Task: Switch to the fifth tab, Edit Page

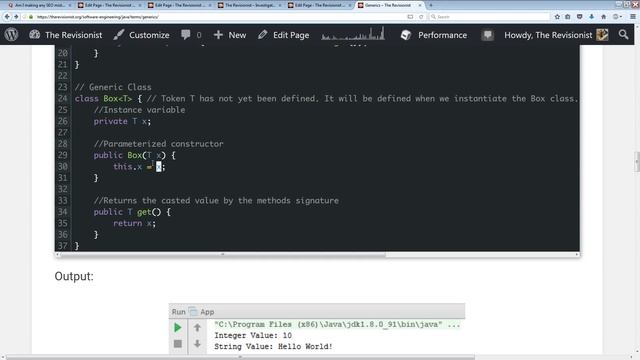Action: point(320,5)
